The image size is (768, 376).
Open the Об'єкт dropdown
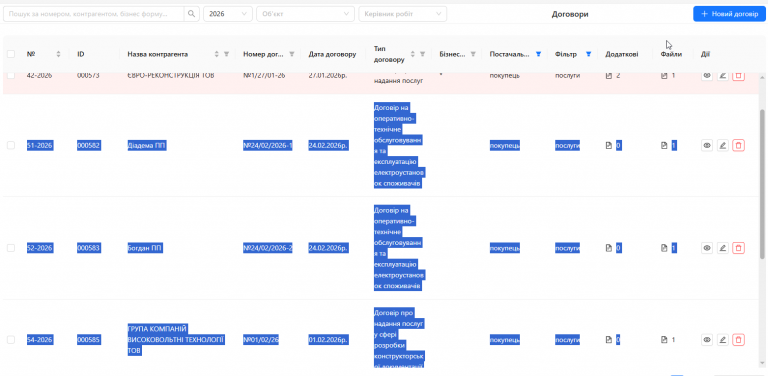[305, 14]
